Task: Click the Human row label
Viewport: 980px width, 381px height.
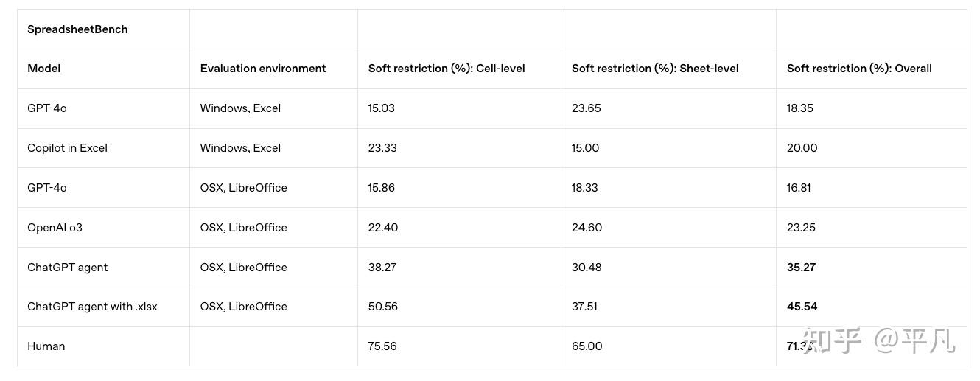Action: click(x=46, y=346)
